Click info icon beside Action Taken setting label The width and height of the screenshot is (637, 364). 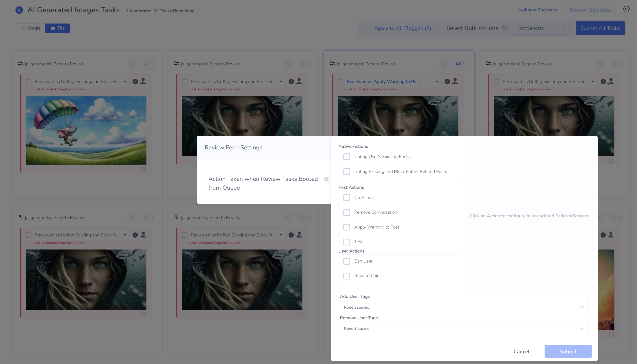[326, 179]
